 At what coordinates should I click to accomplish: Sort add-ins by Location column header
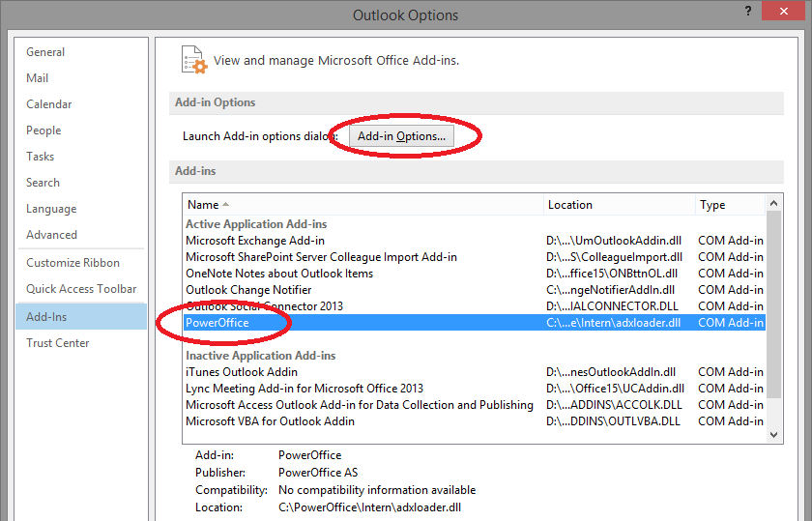coord(620,205)
